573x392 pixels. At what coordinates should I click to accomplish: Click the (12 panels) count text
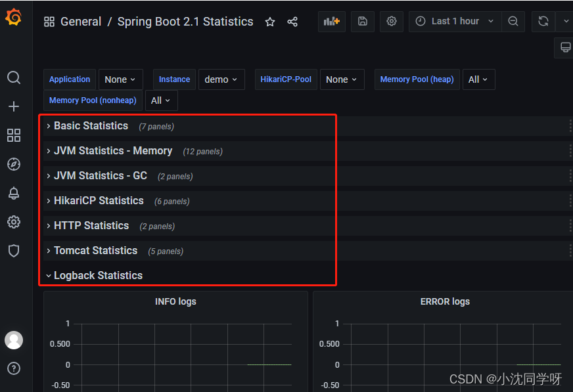[x=203, y=152]
